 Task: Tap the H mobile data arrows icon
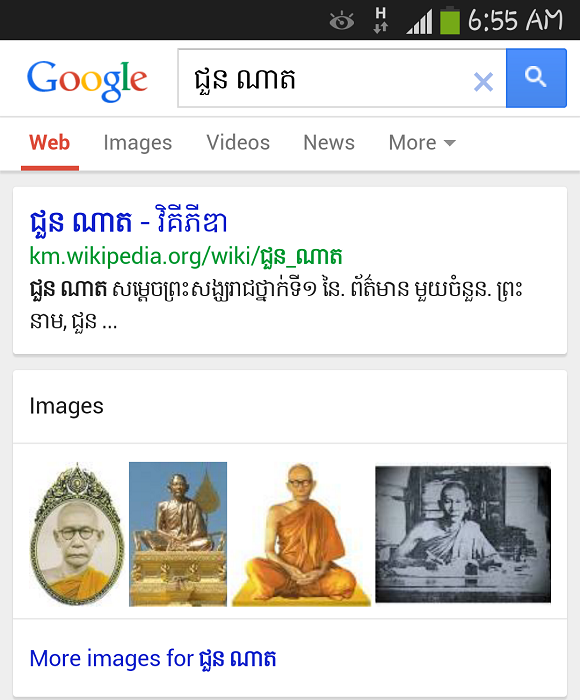[380, 21]
